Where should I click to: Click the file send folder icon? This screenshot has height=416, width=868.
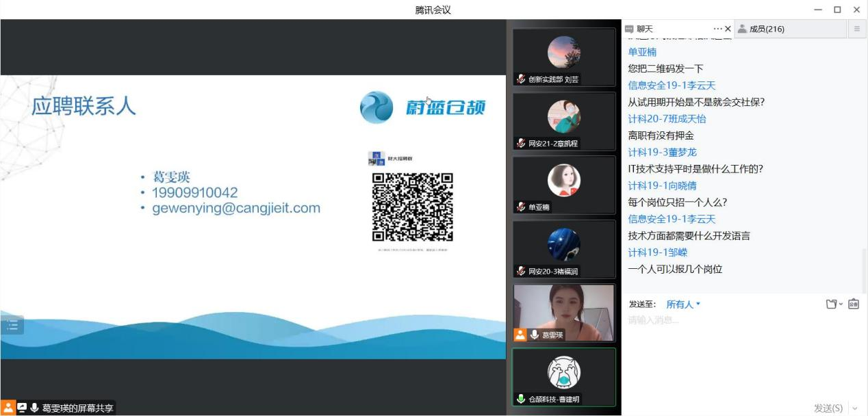pyautogui.click(x=831, y=304)
